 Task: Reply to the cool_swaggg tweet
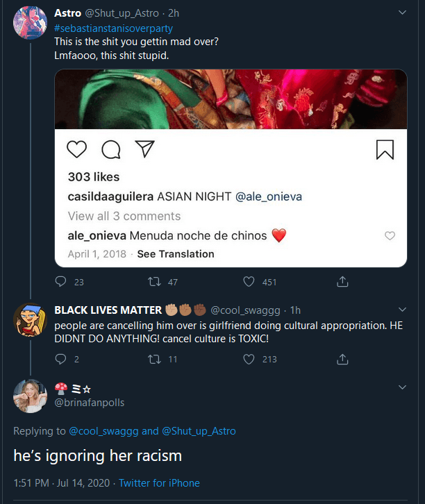(x=60, y=359)
